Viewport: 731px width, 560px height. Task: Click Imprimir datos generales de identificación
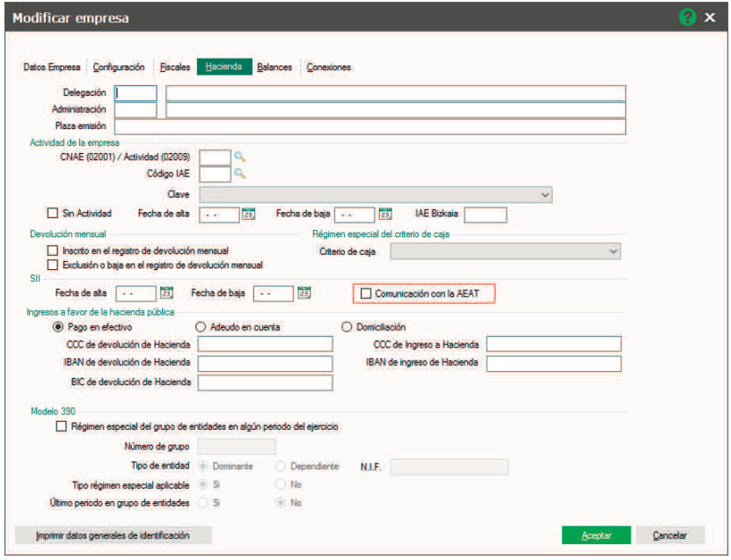click(113, 535)
